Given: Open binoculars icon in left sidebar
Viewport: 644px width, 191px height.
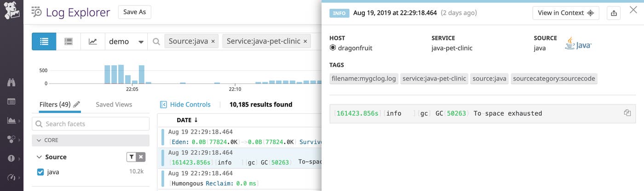Looking at the screenshot, I should coord(11,83).
